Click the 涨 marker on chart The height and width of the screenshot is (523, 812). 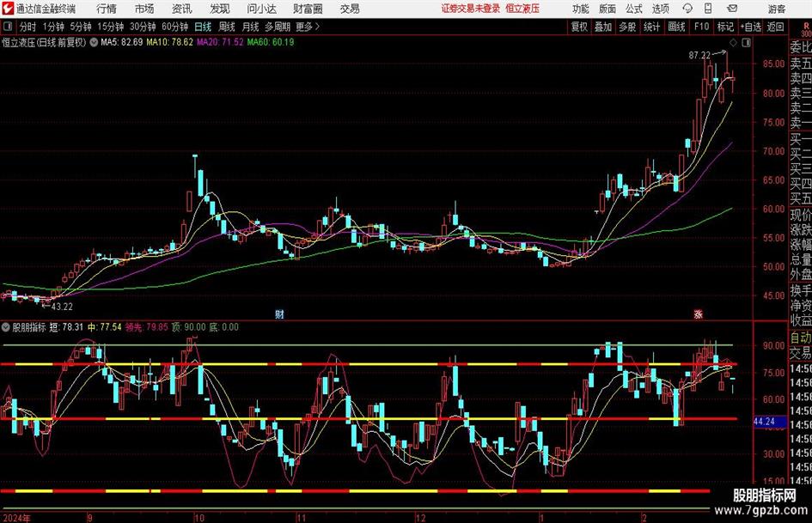698,314
